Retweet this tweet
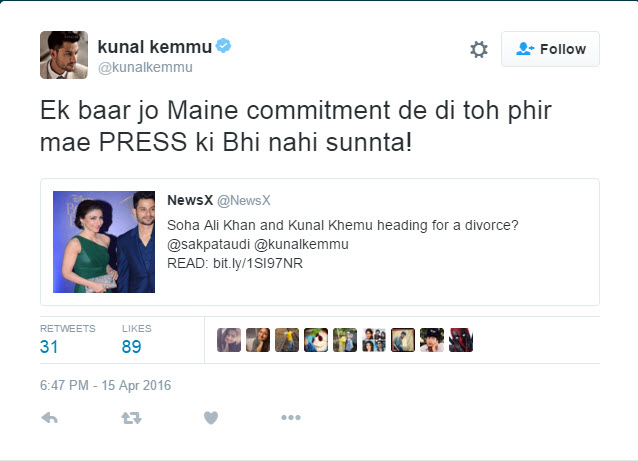 coord(131,418)
